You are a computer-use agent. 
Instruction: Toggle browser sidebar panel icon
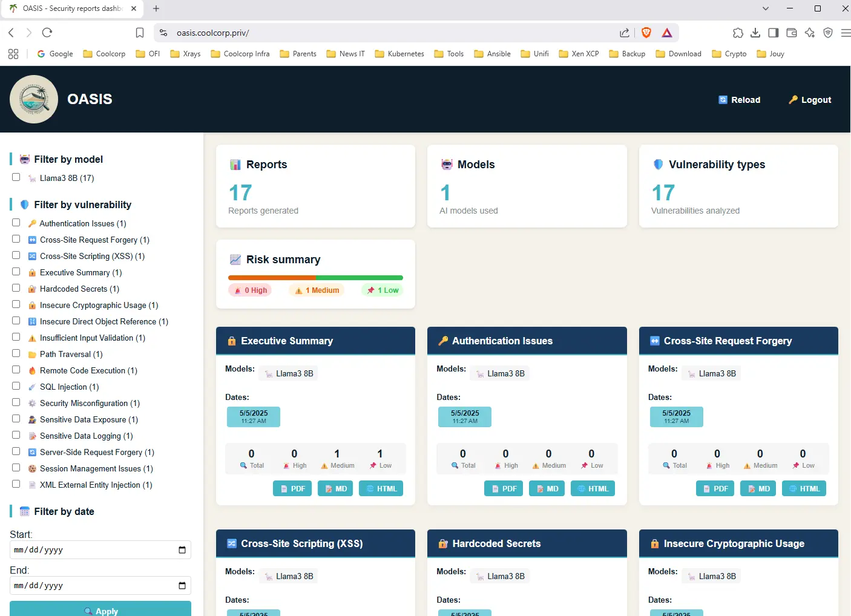(774, 33)
